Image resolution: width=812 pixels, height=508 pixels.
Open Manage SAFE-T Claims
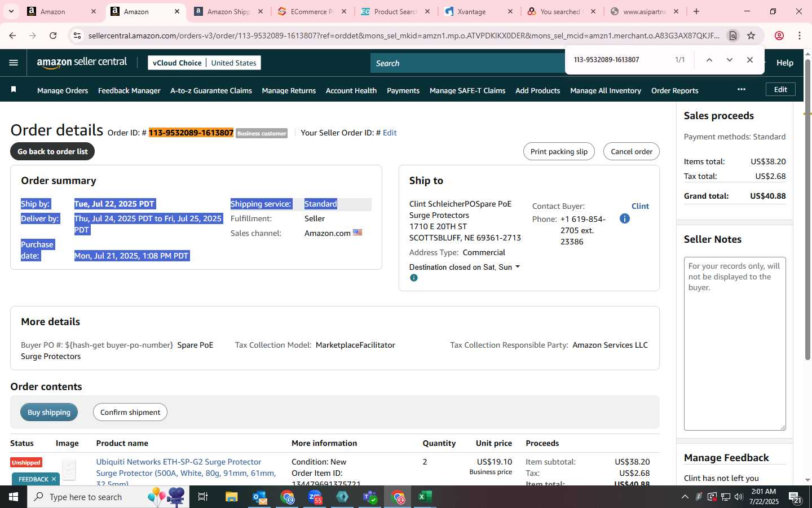click(467, 90)
